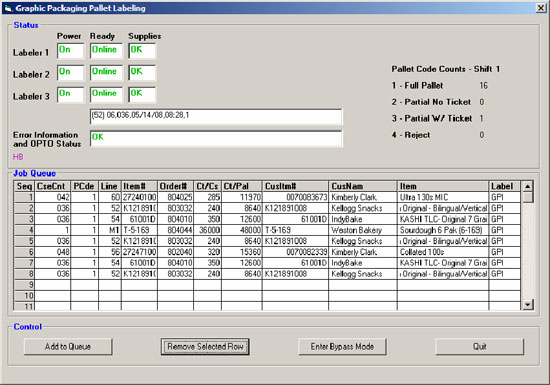Screen dimensions: 550x385
Task: Click Labeler 2 Supplies OK field
Action: click(142, 73)
